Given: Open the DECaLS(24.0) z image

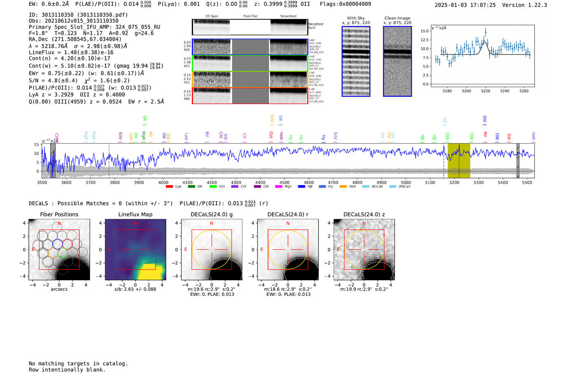Looking at the screenshot, I should pyautogui.click(x=364, y=250).
